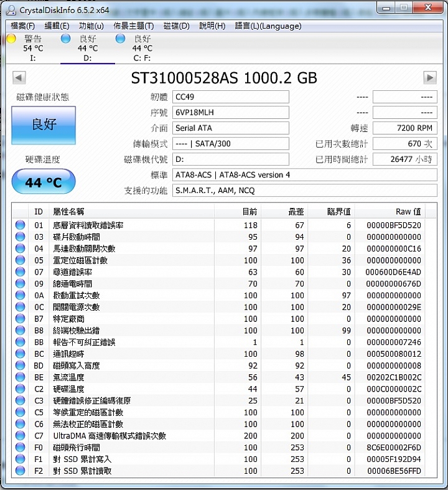Image resolution: width=448 pixels, height=490 pixels.
Task: Select the UltraDMA 高速傳輸模式錯誤次數 attribute name
Action: [110, 436]
